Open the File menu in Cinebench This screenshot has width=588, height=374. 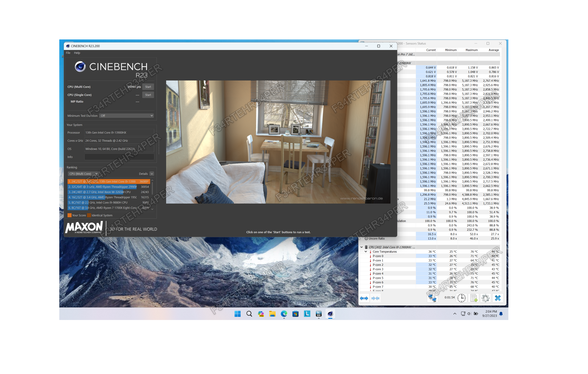(68, 53)
